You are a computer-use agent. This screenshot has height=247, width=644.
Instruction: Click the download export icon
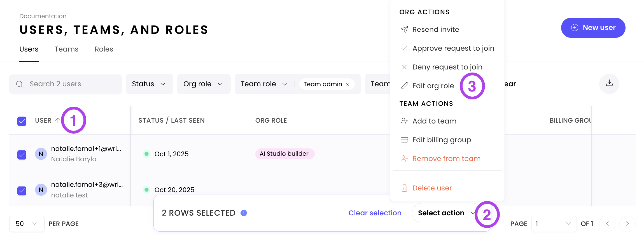[x=609, y=83]
